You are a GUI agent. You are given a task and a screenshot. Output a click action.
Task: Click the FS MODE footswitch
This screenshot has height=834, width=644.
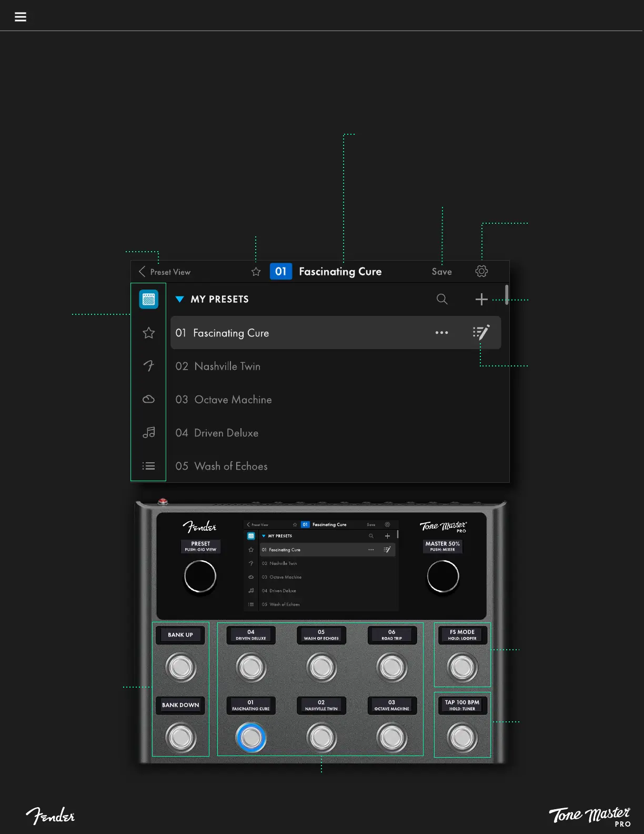(x=462, y=667)
